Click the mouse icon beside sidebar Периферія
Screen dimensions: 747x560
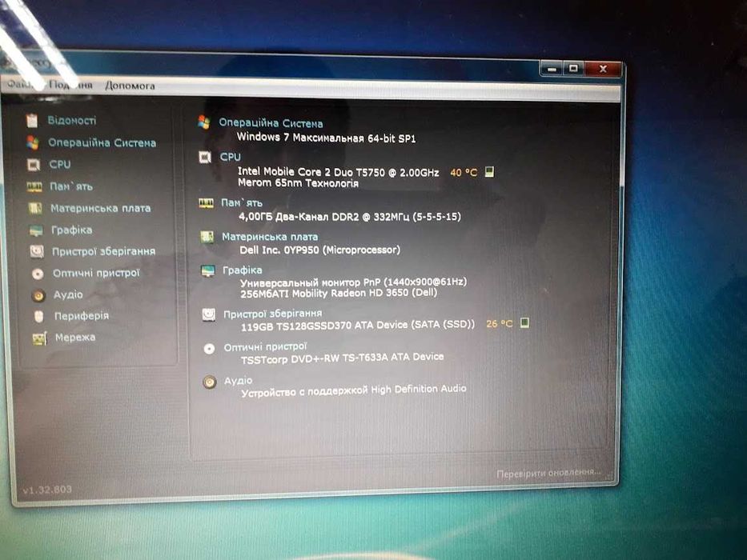pyautogui.click(x=39, y=316)
